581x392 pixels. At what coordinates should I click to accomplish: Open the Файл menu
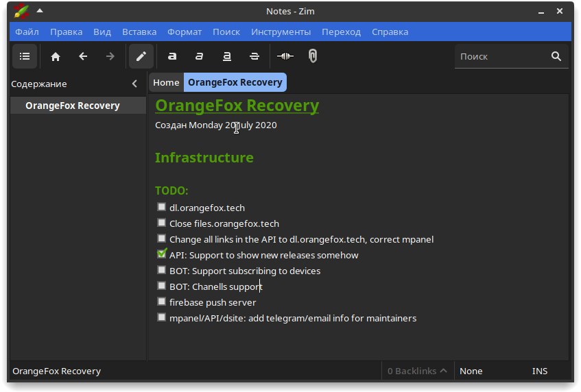[x=27, y=32]
